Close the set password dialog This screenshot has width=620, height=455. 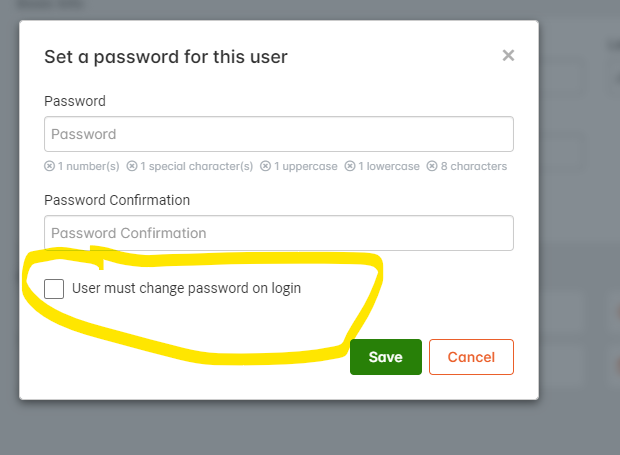pyautogui.click(x=508, y=56)
